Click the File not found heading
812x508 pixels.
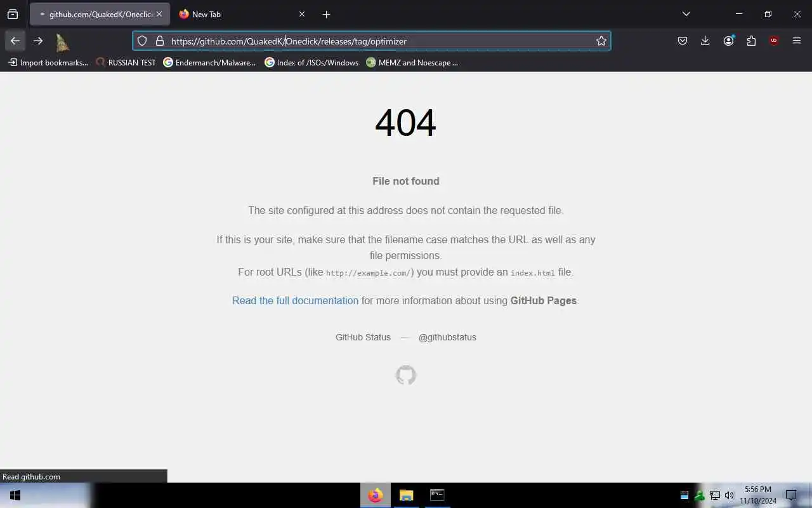[x=406, y=181]
